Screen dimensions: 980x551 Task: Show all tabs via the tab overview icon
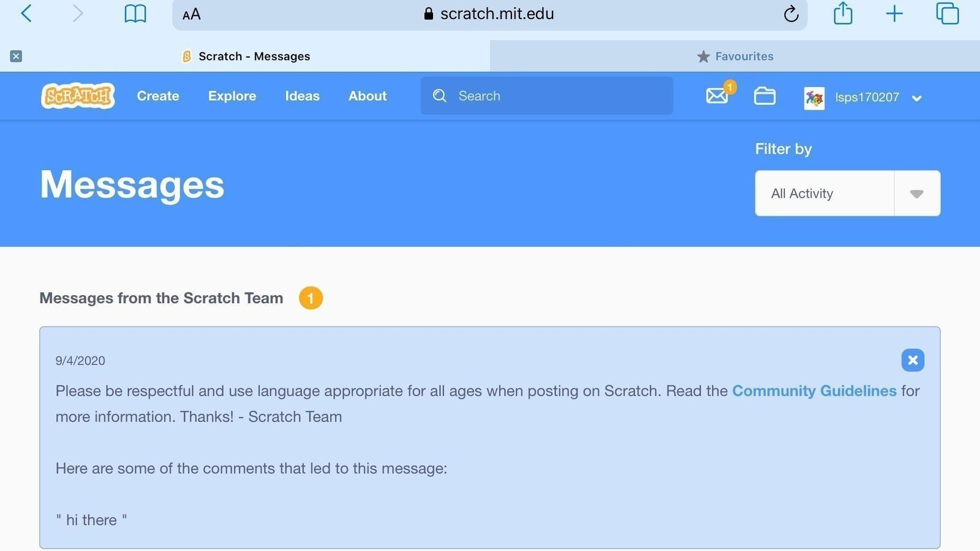(946, 13)
